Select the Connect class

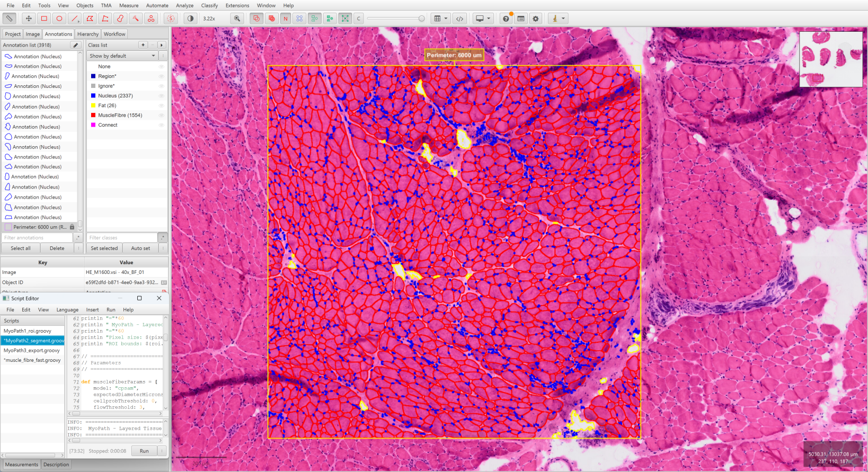point(108,125)
